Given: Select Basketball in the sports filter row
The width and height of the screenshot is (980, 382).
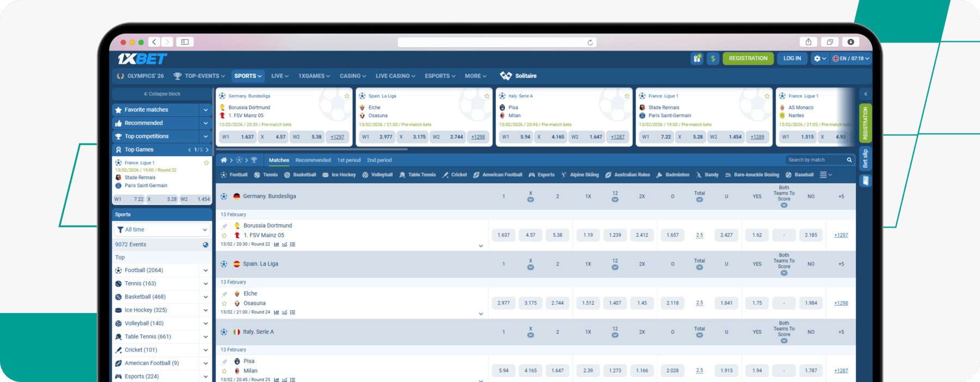Looking at the screenshot, I should click(300, 175).
